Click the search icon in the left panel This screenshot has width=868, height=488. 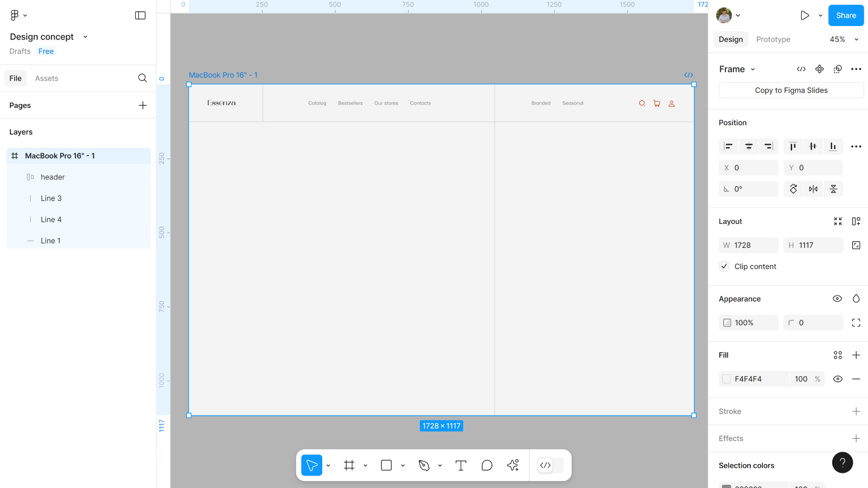142,78
